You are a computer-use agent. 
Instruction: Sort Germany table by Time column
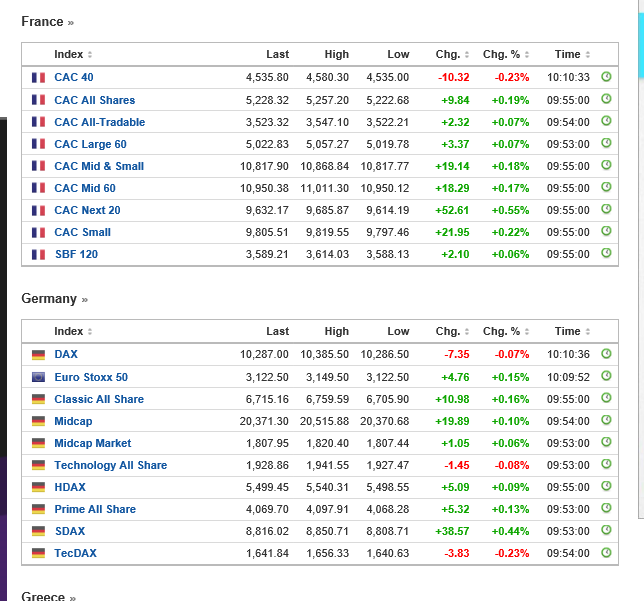point(572,331)
